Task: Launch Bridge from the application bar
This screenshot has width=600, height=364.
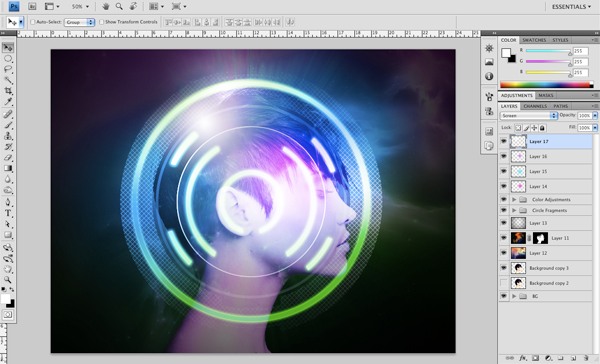Action: [x=32, y=7]
